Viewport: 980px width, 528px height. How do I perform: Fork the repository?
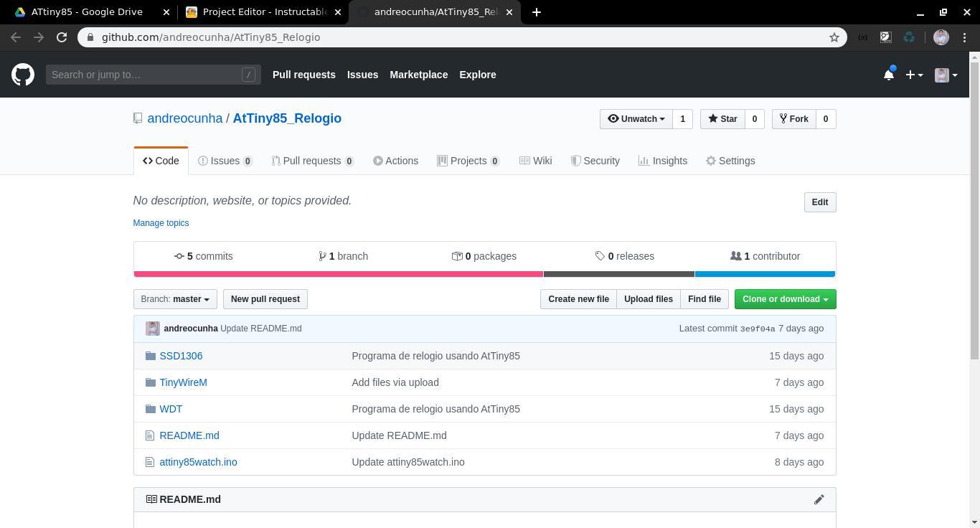793,119
